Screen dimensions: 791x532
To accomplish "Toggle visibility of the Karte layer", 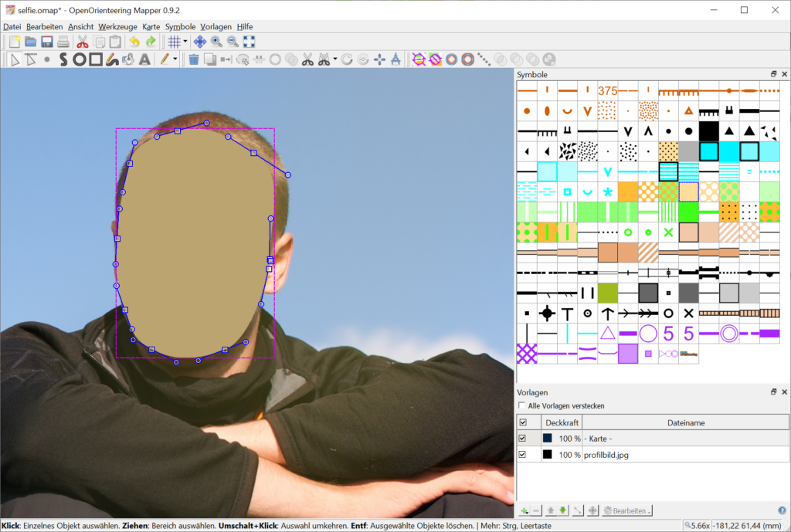I will click(522, 438).
